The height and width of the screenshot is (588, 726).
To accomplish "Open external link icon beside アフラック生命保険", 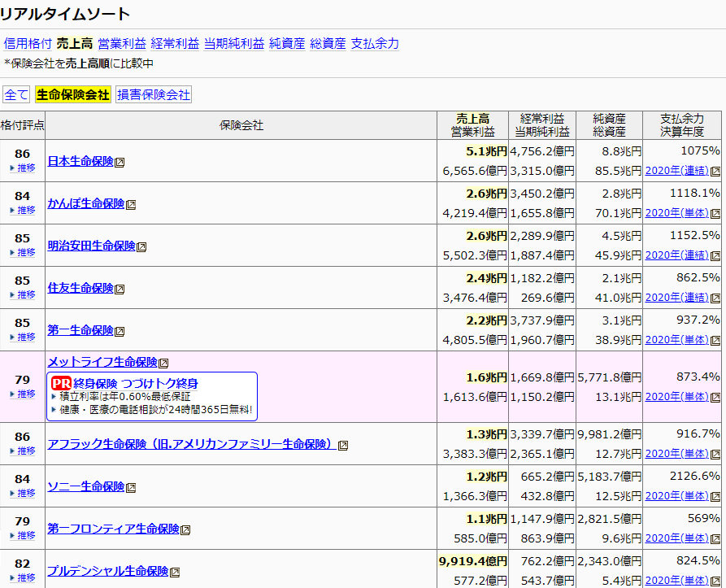I will click(x=343, y=446).
